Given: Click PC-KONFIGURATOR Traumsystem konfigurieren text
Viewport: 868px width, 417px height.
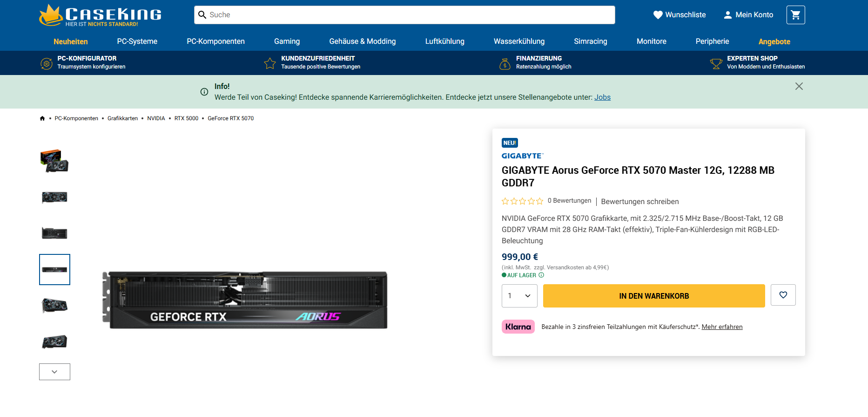Looking at the screenshot, I should point(91,62).
